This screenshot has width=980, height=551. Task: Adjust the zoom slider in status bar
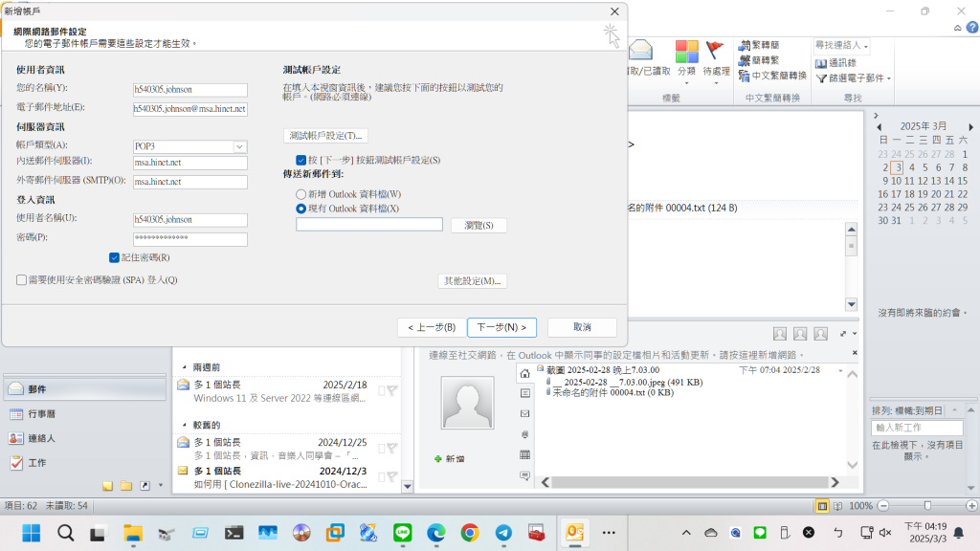(x=926, y=505)
